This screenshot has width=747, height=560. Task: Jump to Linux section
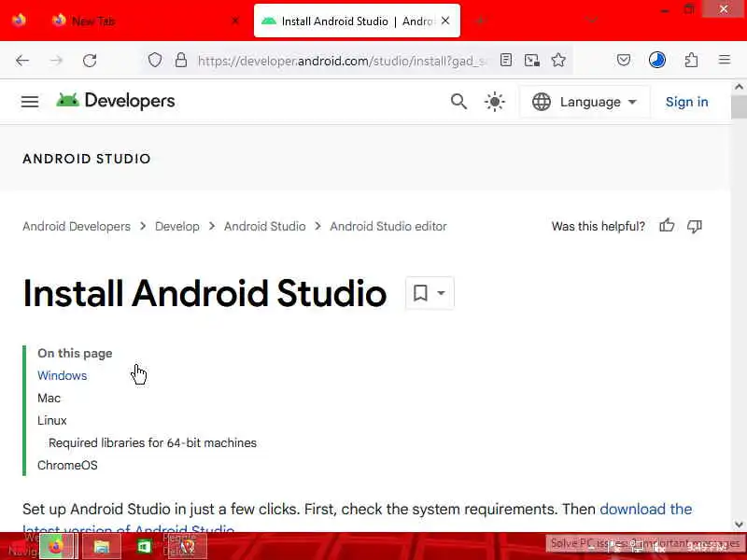coord(52,421)
